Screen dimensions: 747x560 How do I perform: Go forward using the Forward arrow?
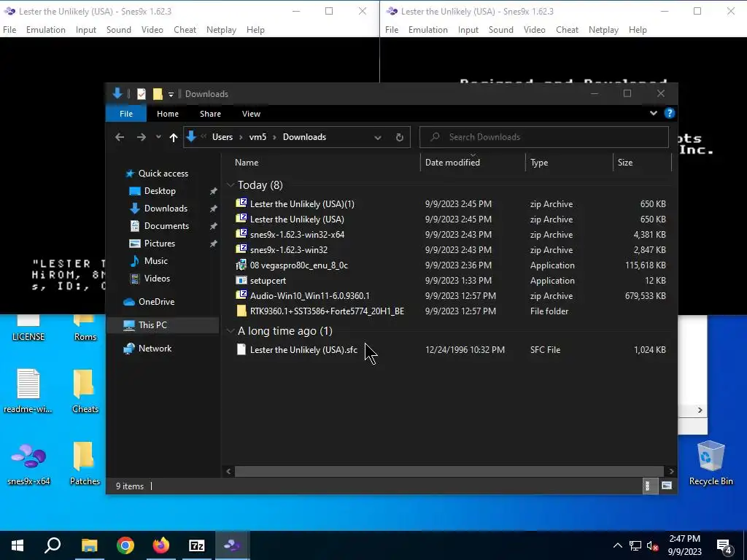click(x=141, y=137)
